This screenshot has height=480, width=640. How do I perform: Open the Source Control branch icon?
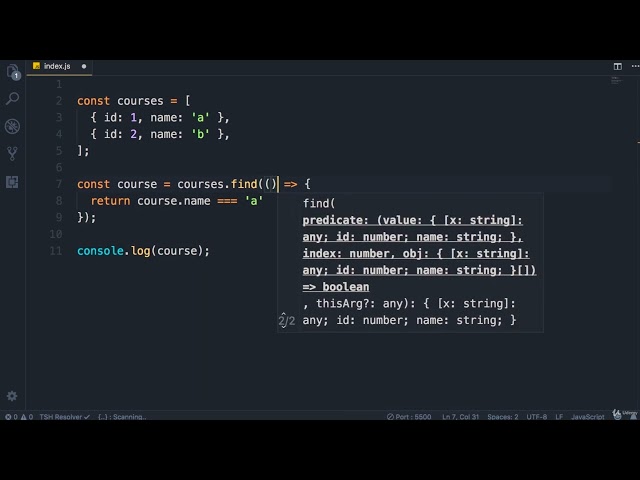point(12,154)
